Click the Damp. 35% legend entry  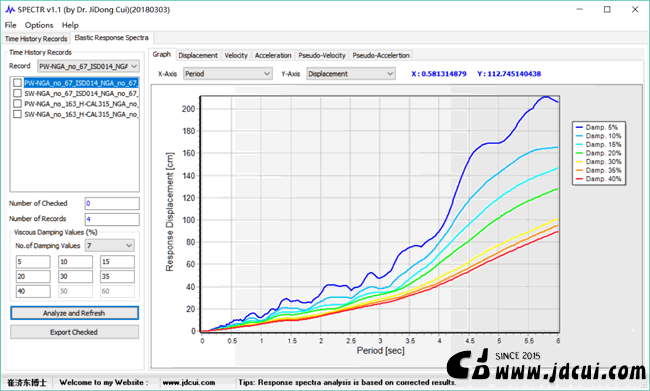pos(599,170)
